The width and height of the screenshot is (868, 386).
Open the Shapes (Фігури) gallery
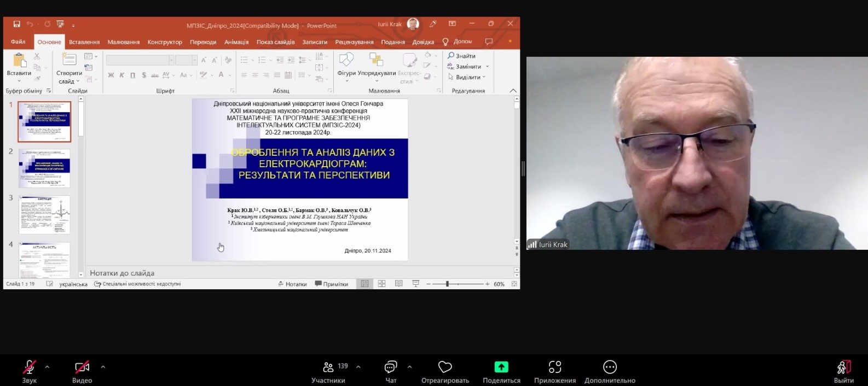point(346,60)
